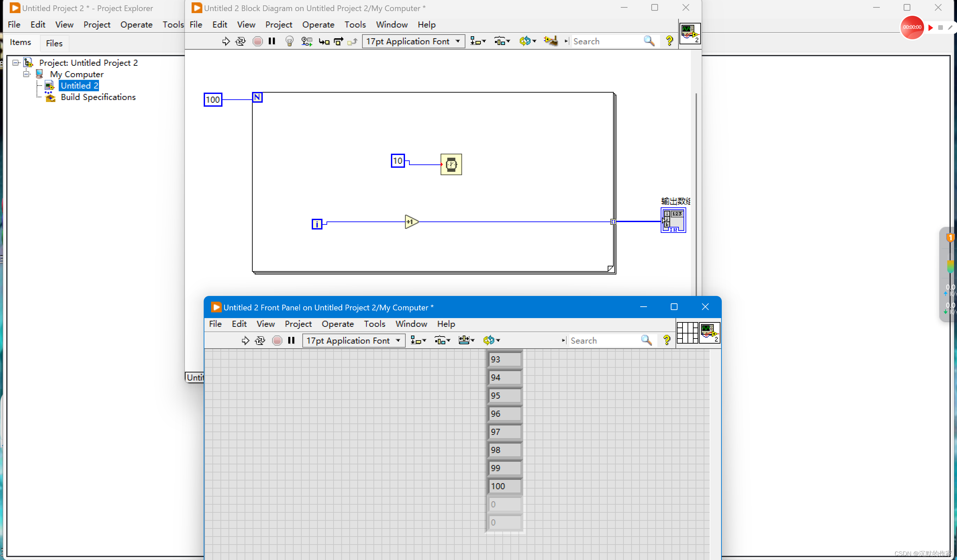Click Context Help question mark in Front Panel

tap(666, 340)
